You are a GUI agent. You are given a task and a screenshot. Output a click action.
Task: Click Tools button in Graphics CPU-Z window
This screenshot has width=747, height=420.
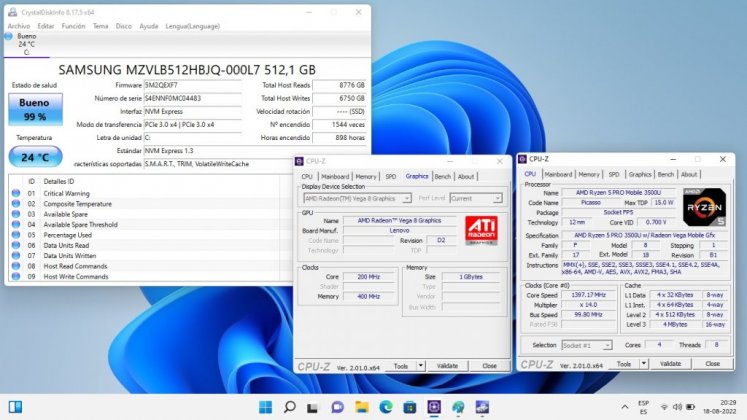[x=401, y=366]
